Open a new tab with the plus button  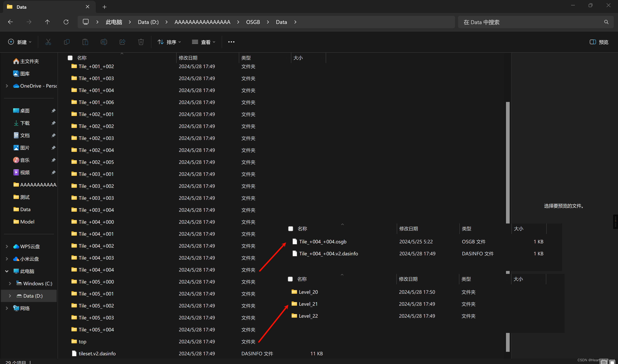104,7
